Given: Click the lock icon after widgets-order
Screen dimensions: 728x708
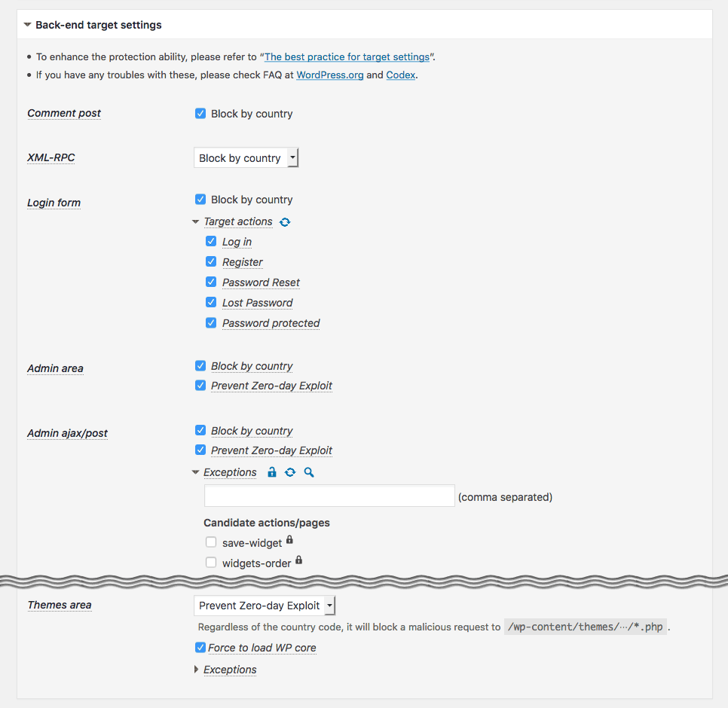Looking at the screenshot, I should click(299, 560).
